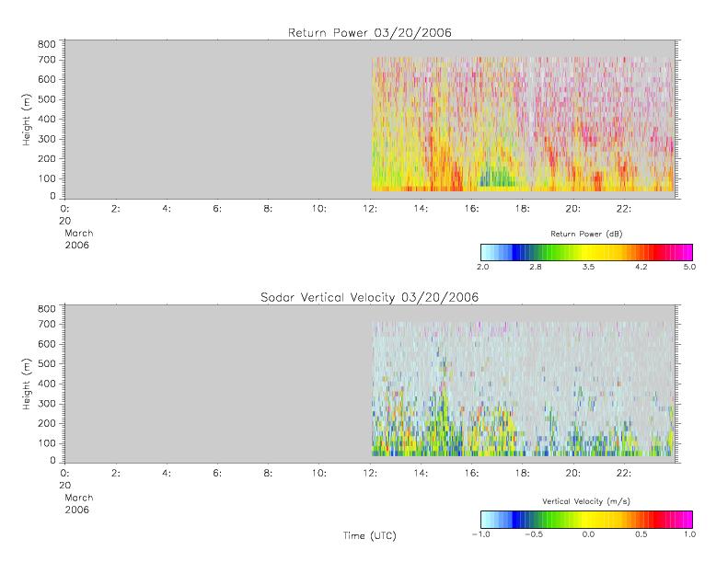Click the "Time (UTC)" axis label
The image size is (728, 562).
[370, 536]
